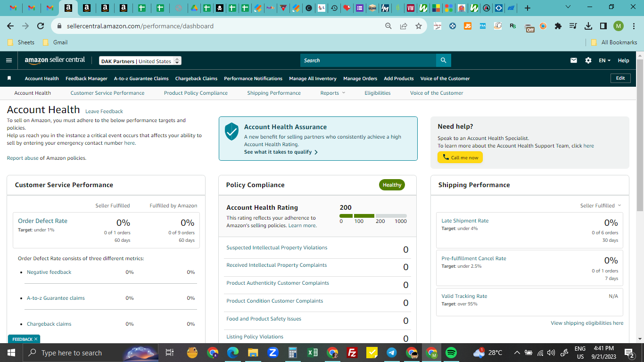Open Excel from the taskbar
The image size is (644, 362).
click(312, 353)
